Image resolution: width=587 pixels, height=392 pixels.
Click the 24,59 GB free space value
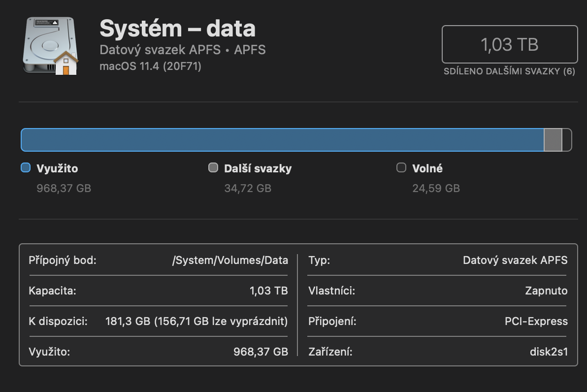436,188
